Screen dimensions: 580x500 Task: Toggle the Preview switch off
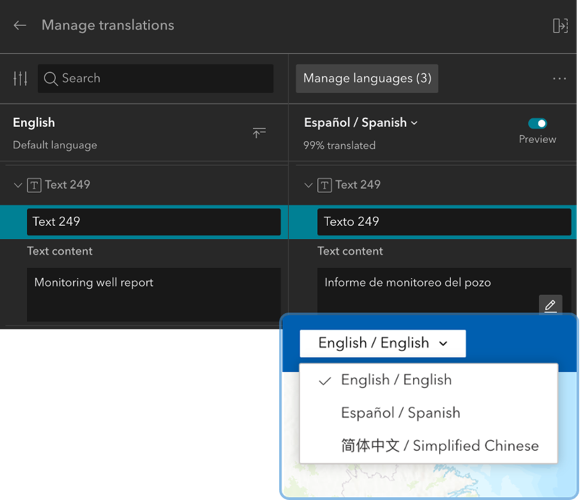[x=537, y=123]
